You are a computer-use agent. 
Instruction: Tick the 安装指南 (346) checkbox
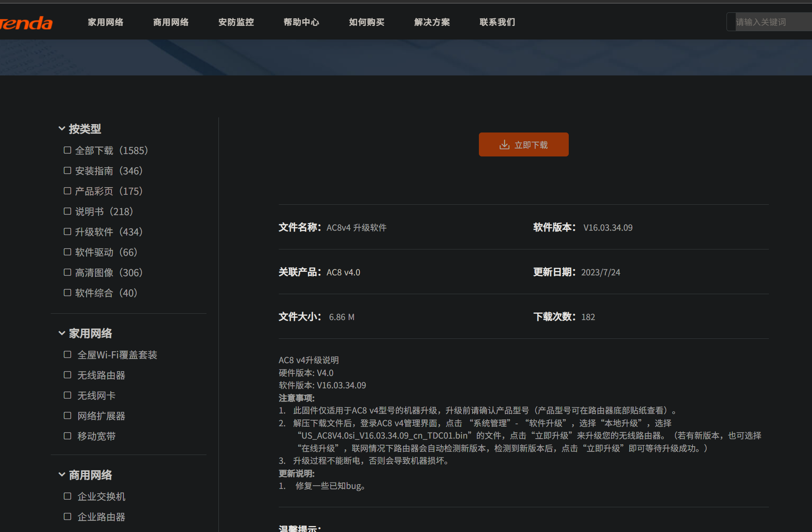[x=68, y=171]
